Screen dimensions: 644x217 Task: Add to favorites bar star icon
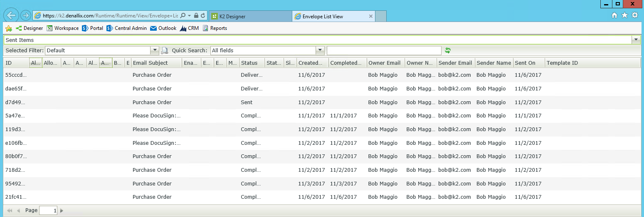pyautogui.click(x=9, y=28)
